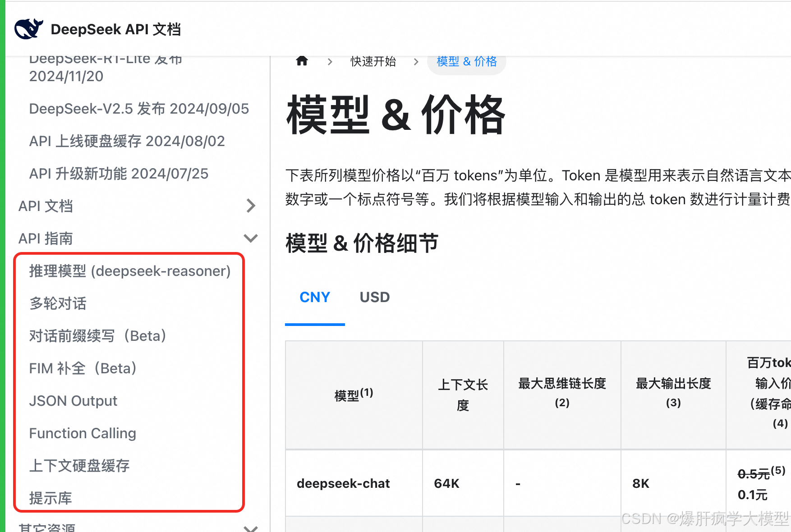Open API 上线硬盘缓存 2024/08/02 entry

coord(127,141)
